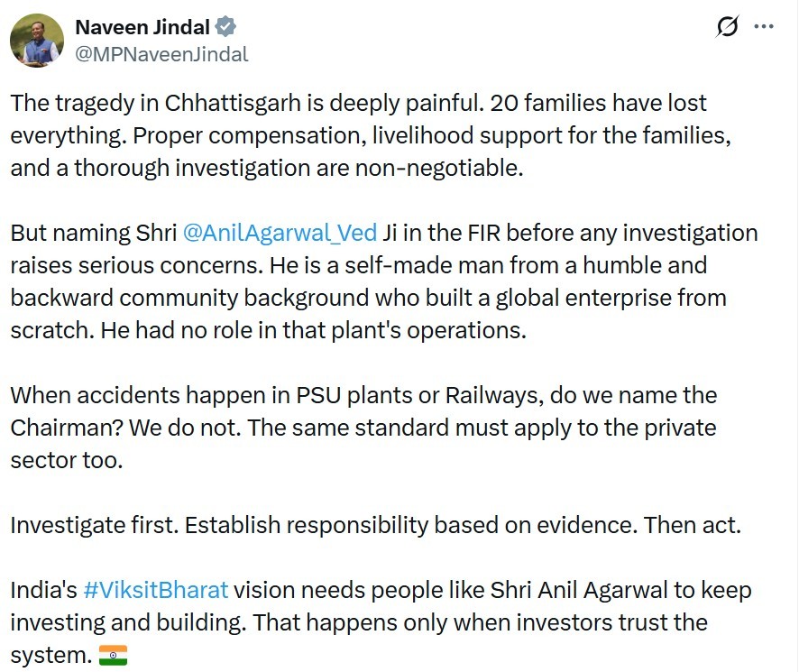This screenshot has height=672, width=799.
Task: Click the #ViksitBharat hashtag
Action: click(x=155, y=590)
